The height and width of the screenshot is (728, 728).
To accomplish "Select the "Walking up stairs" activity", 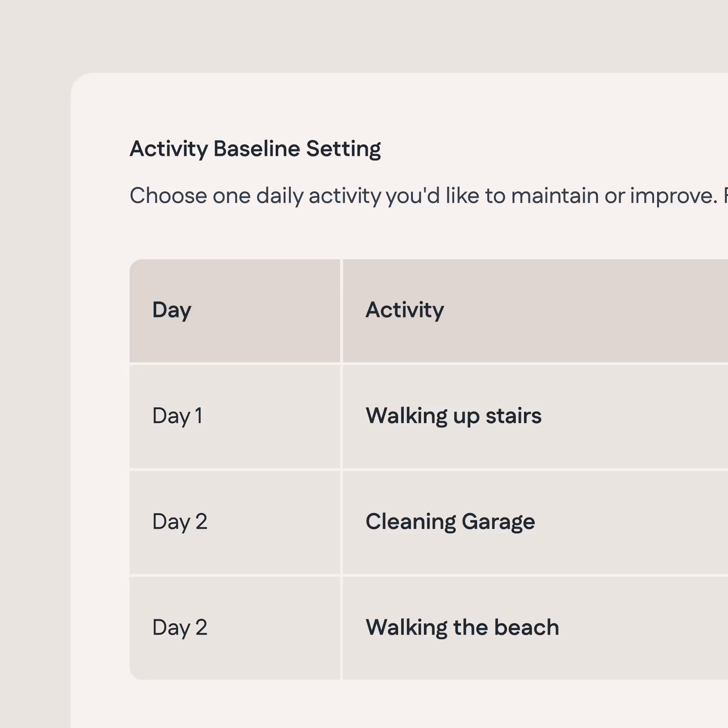I will (x=453, y=416).
